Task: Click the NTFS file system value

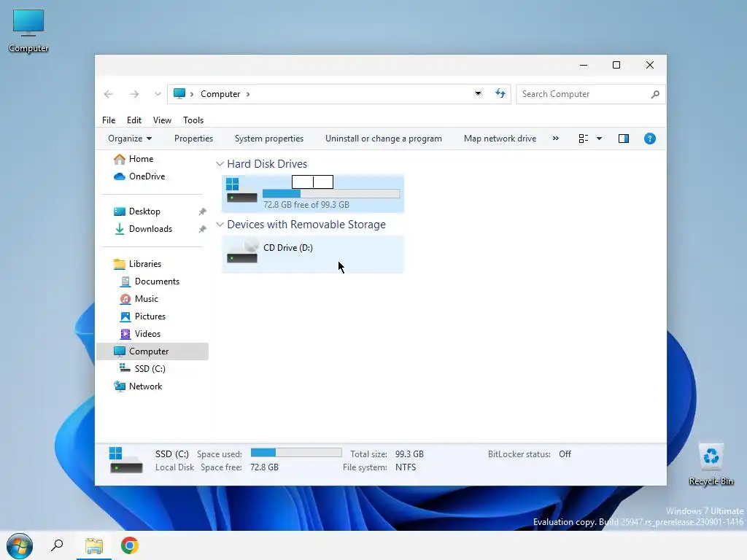Action: click(x=406, y=467)
